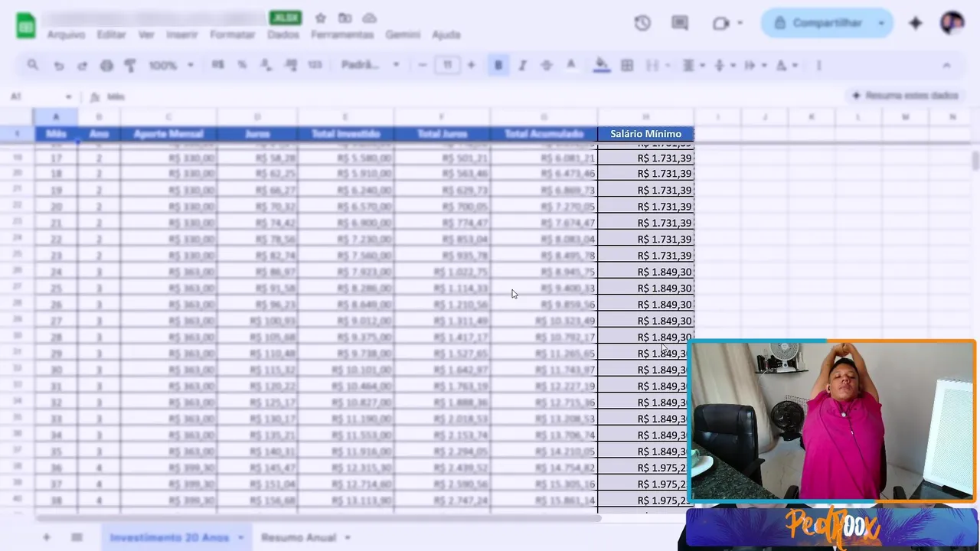Increase decimal places

(290, 65)
